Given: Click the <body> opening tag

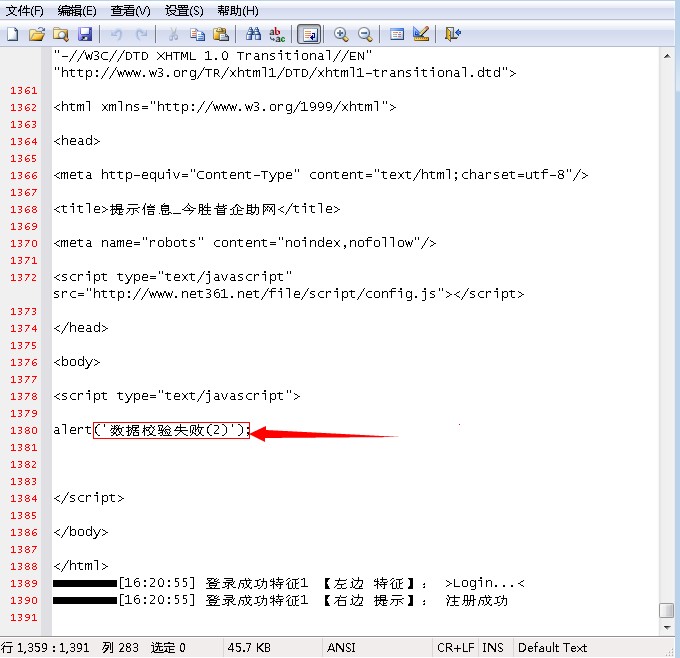Looking at the screenshot, I should (x=77, y=362).
